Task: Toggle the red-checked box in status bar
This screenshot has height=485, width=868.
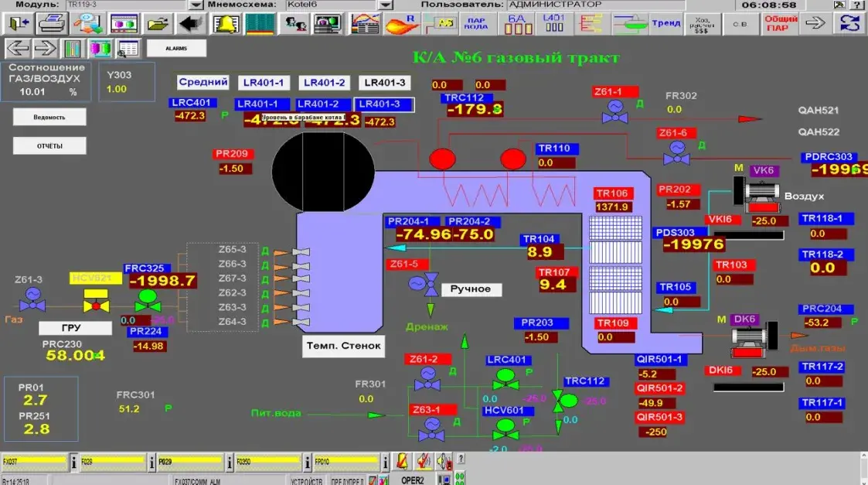Action: [x=373, y=480]
